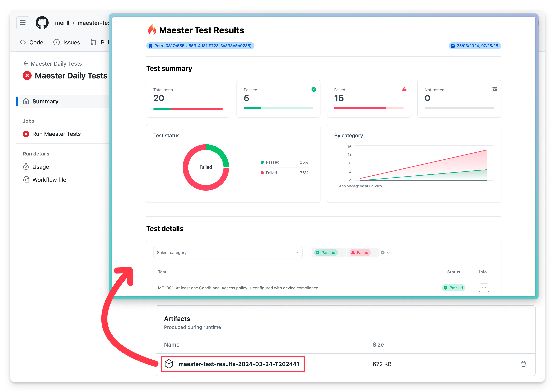Open the GitHub hamburger navigation menu
Viewport: 555px width, 392px height.
point(23,23)
